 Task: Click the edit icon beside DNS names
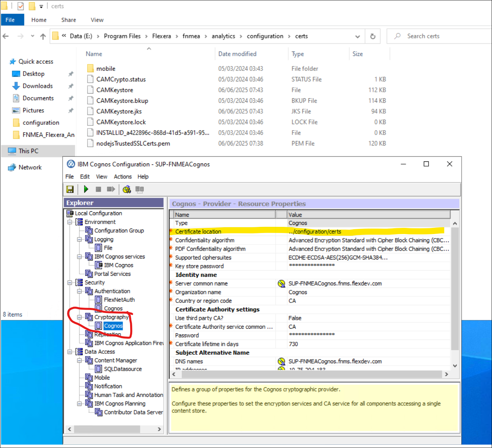(x=281, y=362)
